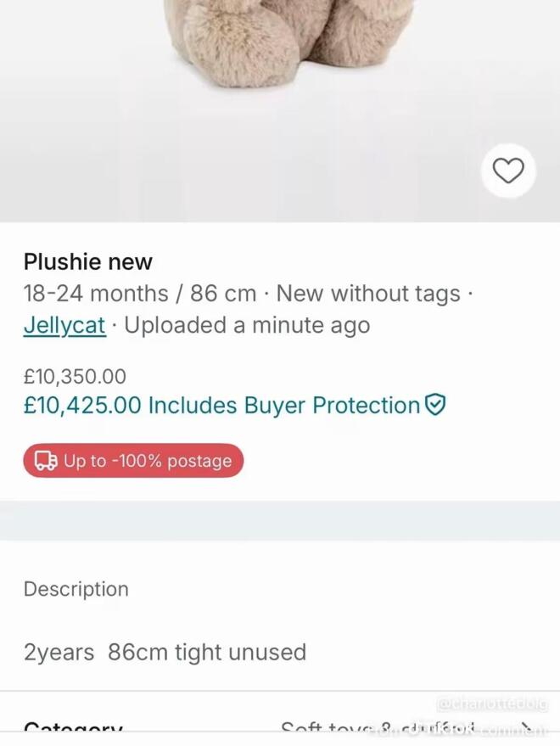Viewport: 560px width, 746px height.
Task: Tap the @charlottedolg watermark handle
Action: (x=492, y=704)
